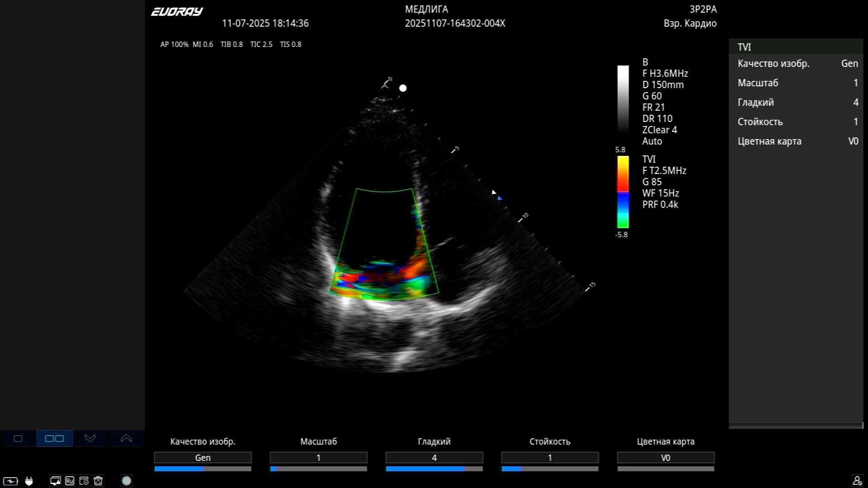868x488 pixels.
Task: Click the recycle bin icon
Action: pyautogui.click(x=98, y=481)
